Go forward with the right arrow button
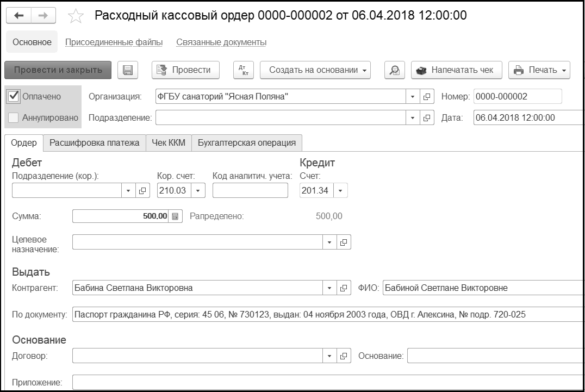This screenshot has width=585, height=392. (x=43, y=16)
